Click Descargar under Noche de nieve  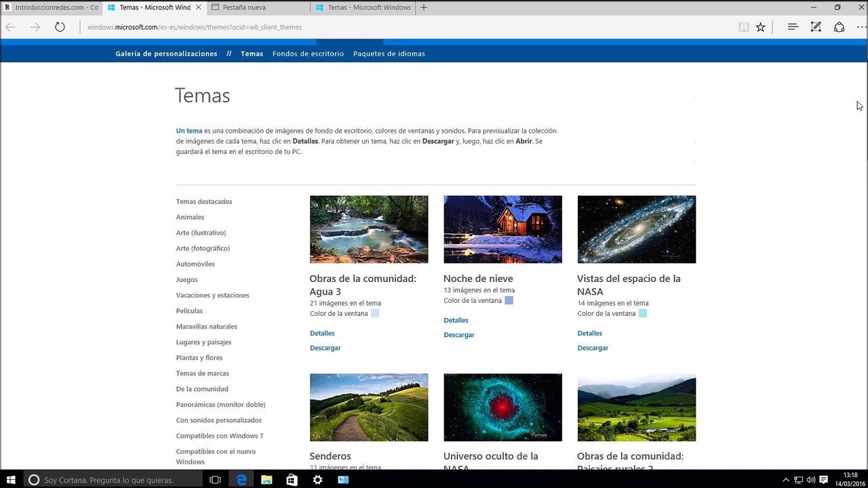pyautogui.click(x=459, y=335)
